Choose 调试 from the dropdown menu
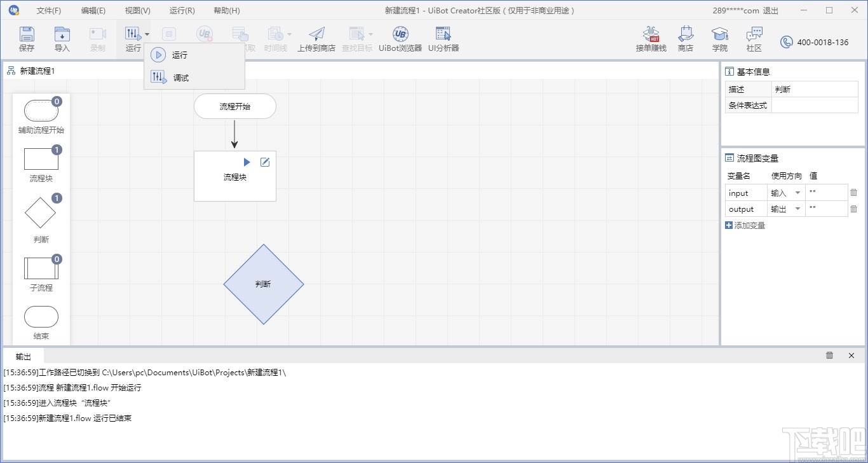 (x=194, y=78)
